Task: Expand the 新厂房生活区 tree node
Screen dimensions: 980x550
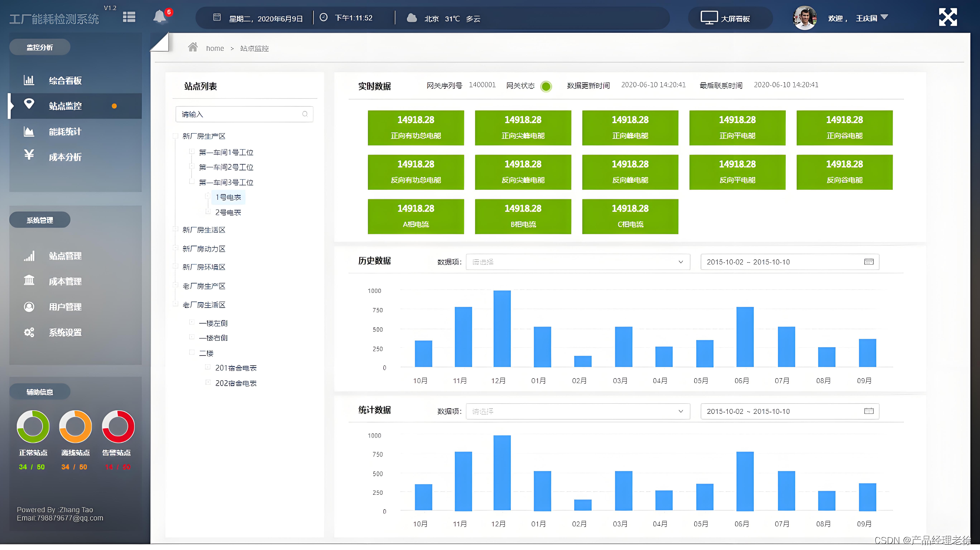Action: [175, 229]
